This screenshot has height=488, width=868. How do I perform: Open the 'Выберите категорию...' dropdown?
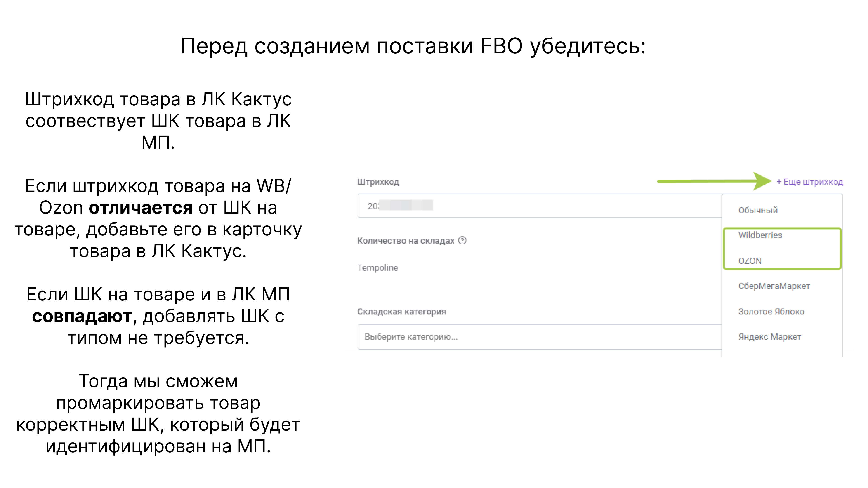pos(539,337)
